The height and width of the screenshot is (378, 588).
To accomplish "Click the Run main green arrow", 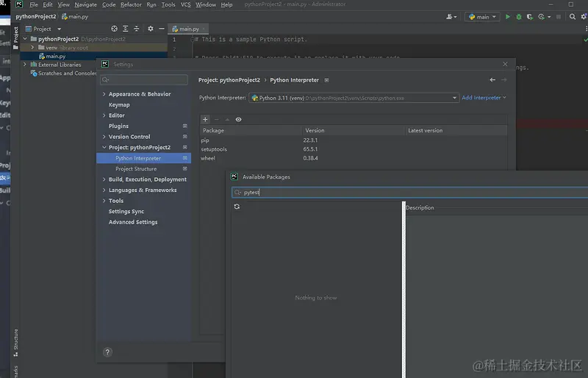I will click(507, 17).
